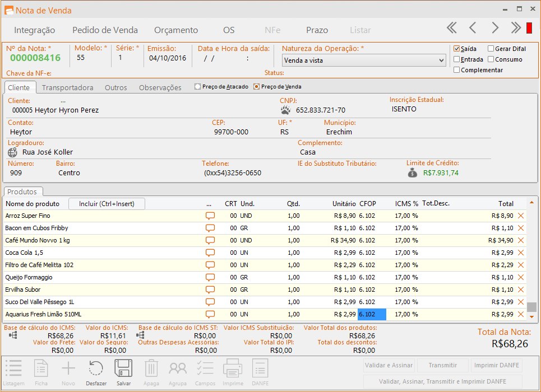541x392 pixels.
Task: Open the OS menu
Action: coord(229,30)
